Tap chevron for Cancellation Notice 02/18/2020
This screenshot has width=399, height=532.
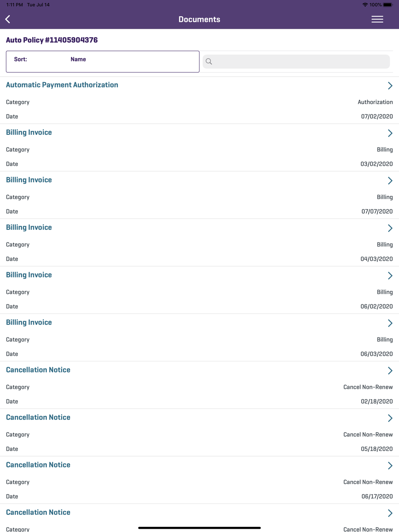click(390, 370)
